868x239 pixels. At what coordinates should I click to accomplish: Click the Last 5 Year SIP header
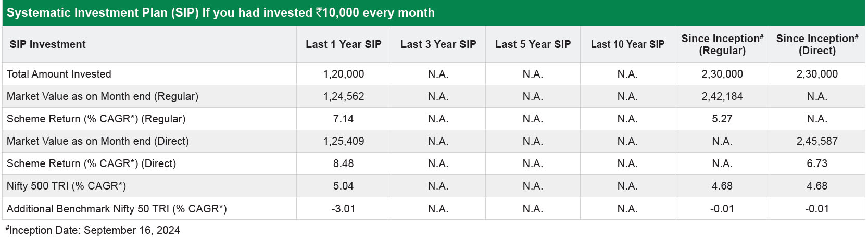tap(533, 44)
